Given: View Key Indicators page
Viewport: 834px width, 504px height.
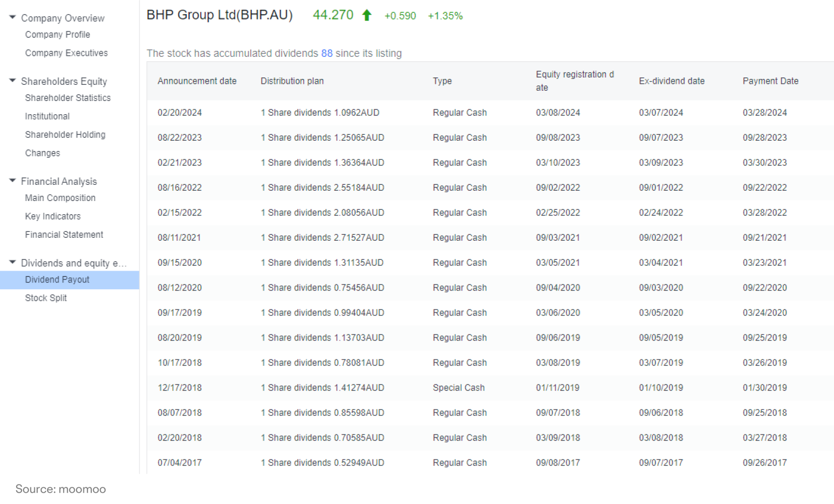Looking at the screenshot, I should [x=52, y=216].
